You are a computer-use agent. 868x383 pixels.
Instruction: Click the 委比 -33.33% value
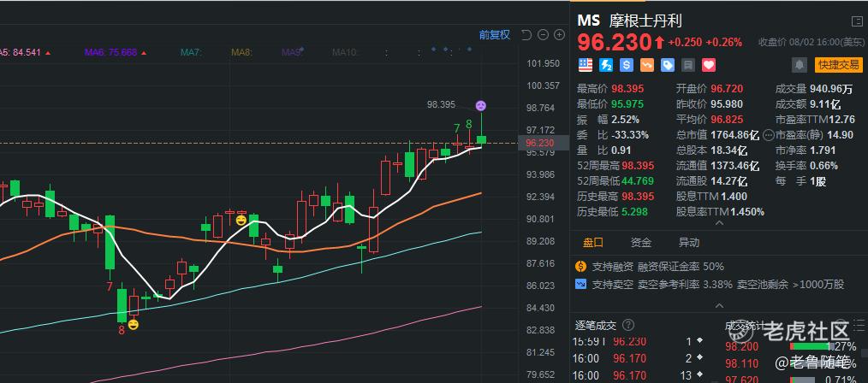point(630,135)
